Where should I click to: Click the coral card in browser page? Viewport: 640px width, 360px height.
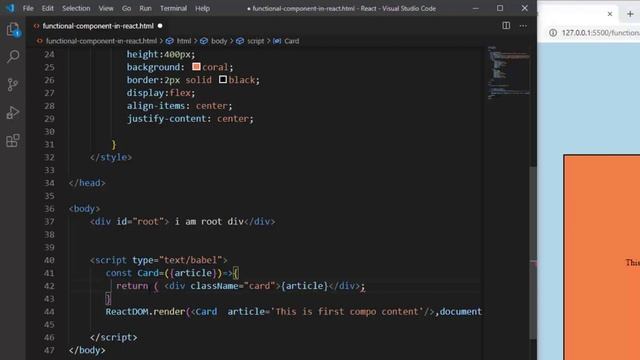click(x=602, y=257)
